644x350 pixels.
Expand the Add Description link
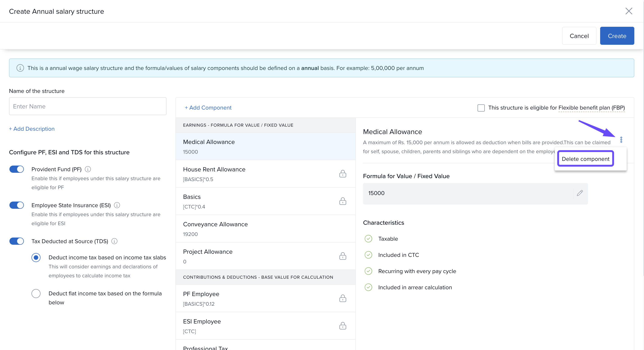click(x=32, y=129)
